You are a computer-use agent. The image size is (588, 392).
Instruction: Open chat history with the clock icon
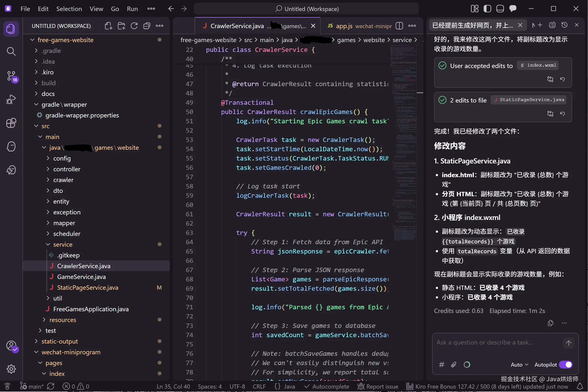tap(565, 25)
